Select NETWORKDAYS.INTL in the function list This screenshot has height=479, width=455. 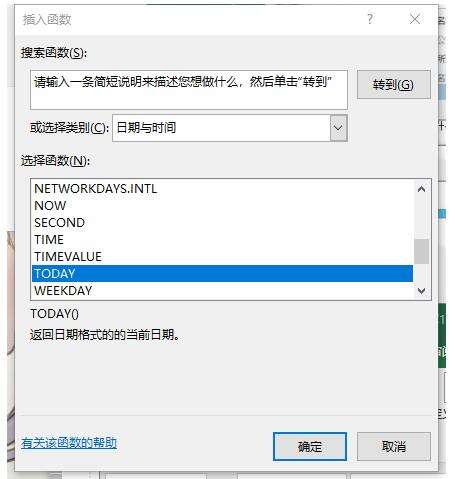coord(222,189)
